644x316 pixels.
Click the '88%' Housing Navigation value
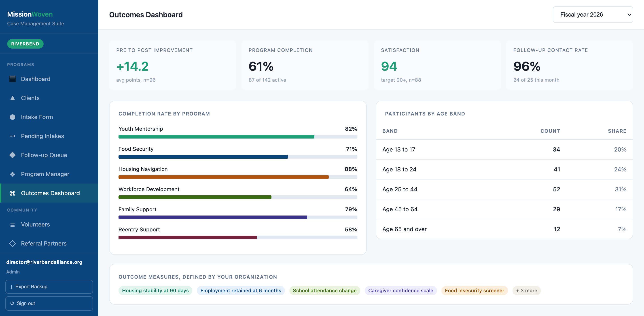tap(351, 169)
